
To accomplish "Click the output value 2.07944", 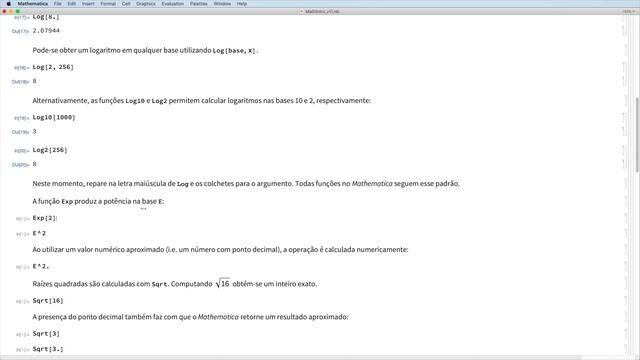I will 46,31.
